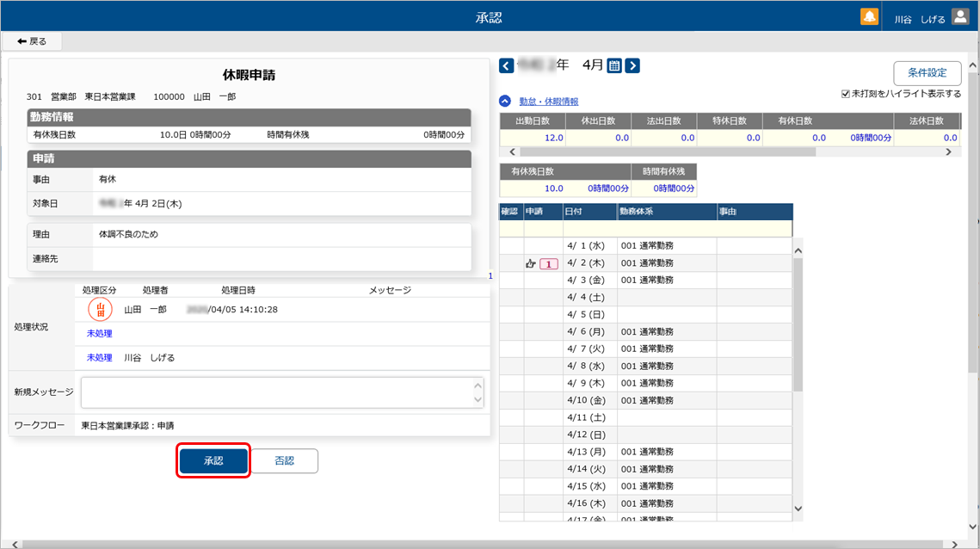This screenshot has height=549, width=980.
Task: Click 未処理 next to 川谷 しげる
Action: [99, 358]
